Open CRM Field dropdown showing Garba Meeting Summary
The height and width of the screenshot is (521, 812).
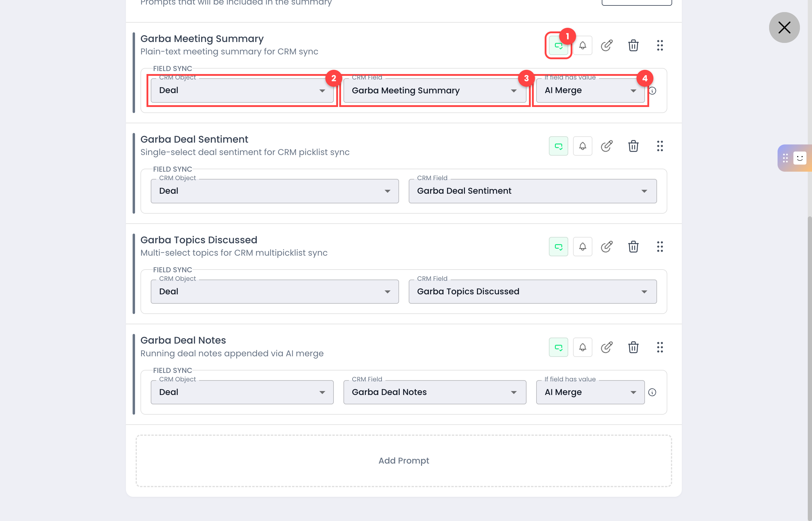tap(435, 91)
